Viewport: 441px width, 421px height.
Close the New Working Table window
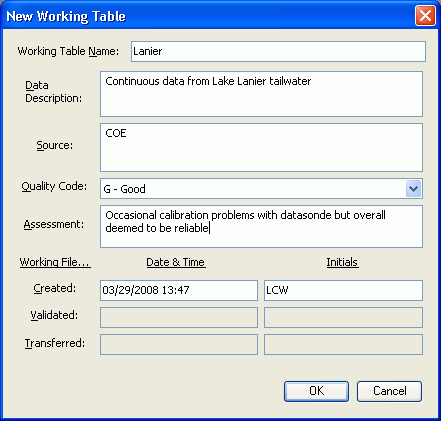click(425, 16)
